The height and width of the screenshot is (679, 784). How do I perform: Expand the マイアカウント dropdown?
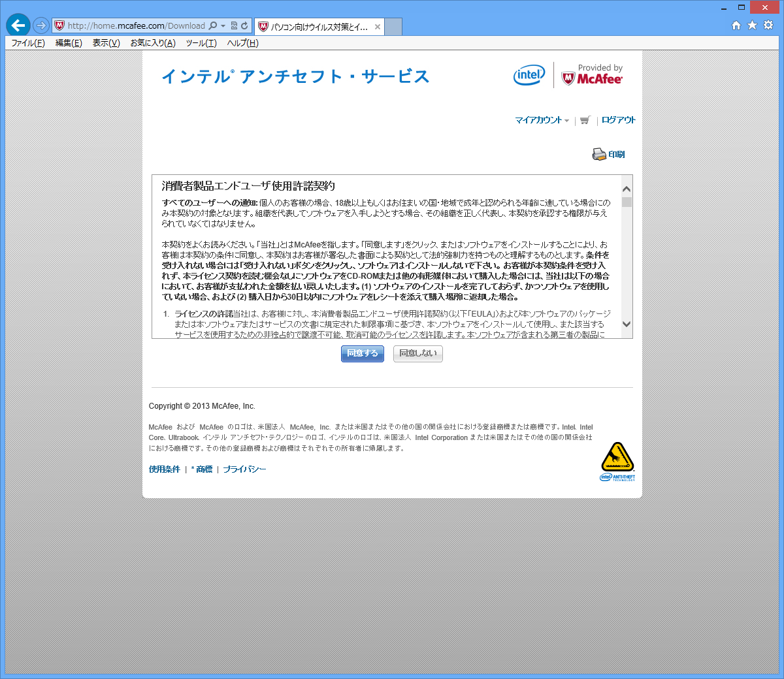(542, 120)
